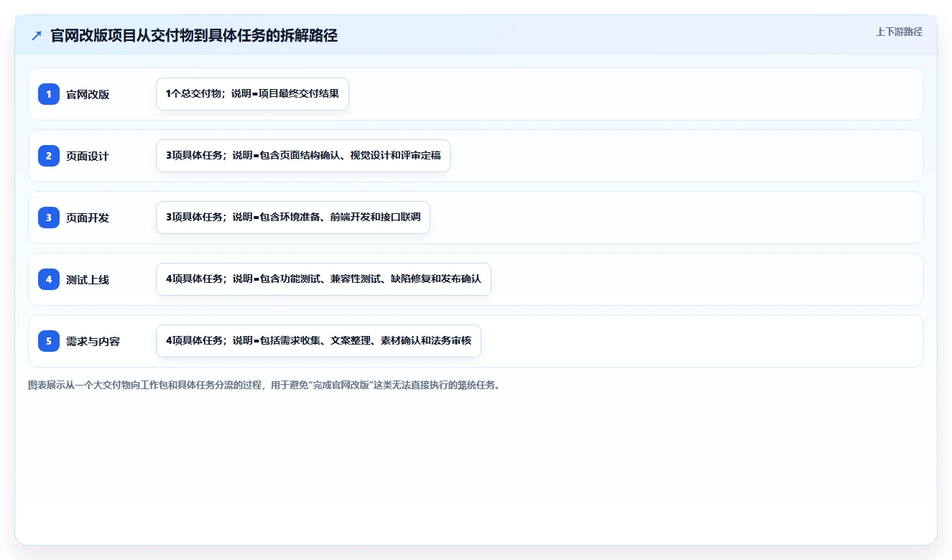Open the 需求收集、文案整理 description box
This screenshot has width=952, height=560.
[x=318, y=341]
